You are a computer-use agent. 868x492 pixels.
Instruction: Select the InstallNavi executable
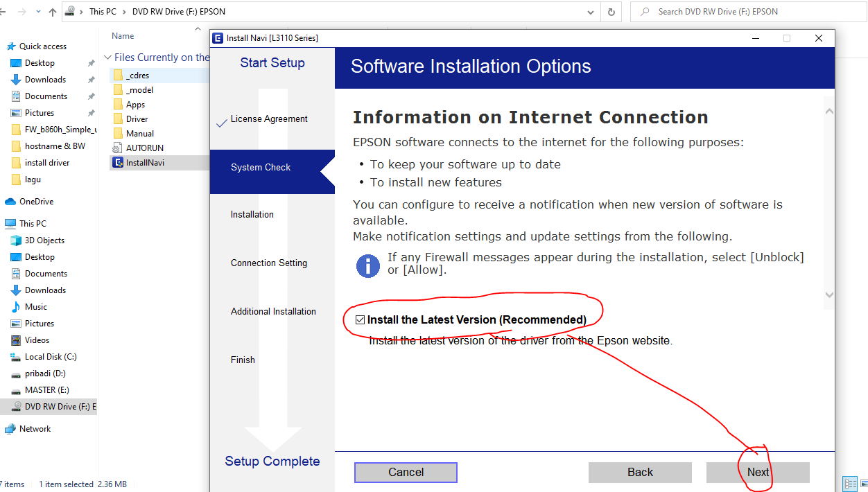(x=145, y=163)
